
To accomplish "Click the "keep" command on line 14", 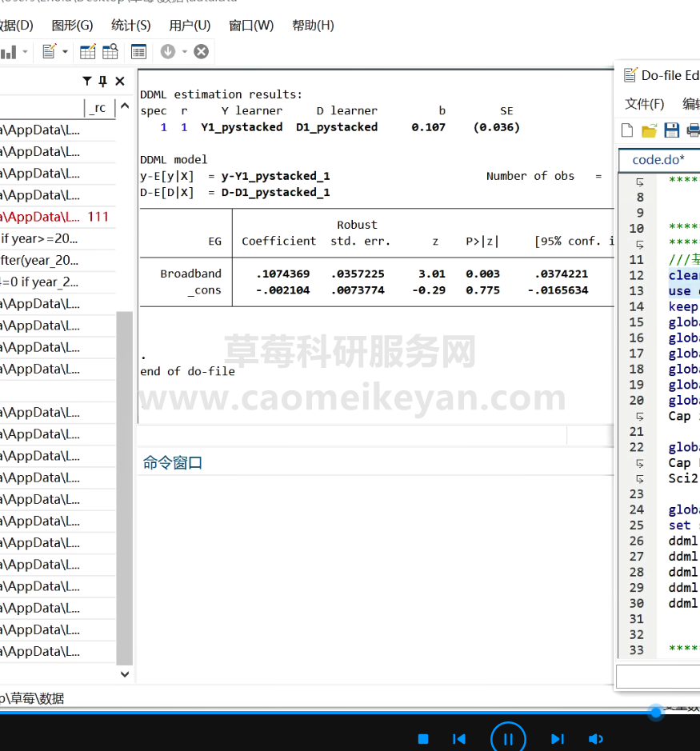I will tap(683, 307).
